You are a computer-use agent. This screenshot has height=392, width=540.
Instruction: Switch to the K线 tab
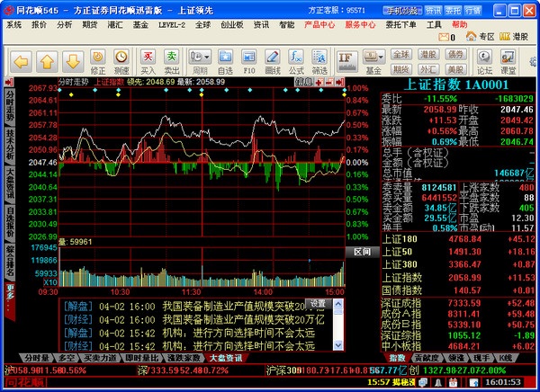pos(506,358)
